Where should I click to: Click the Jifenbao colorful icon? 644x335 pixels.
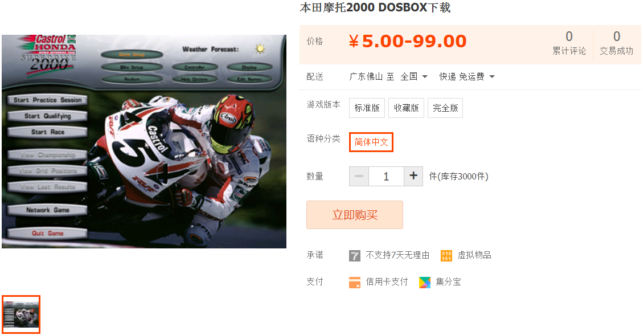tap(425, 283)
